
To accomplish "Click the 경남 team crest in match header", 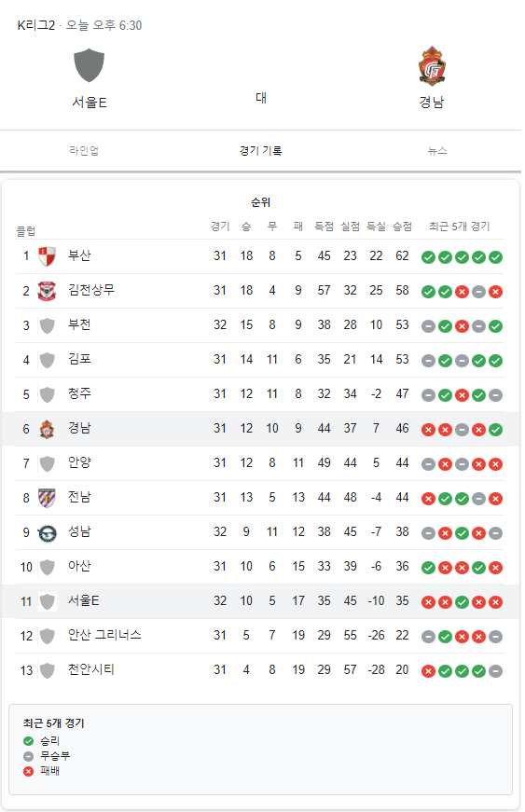I will pos(432,66).
